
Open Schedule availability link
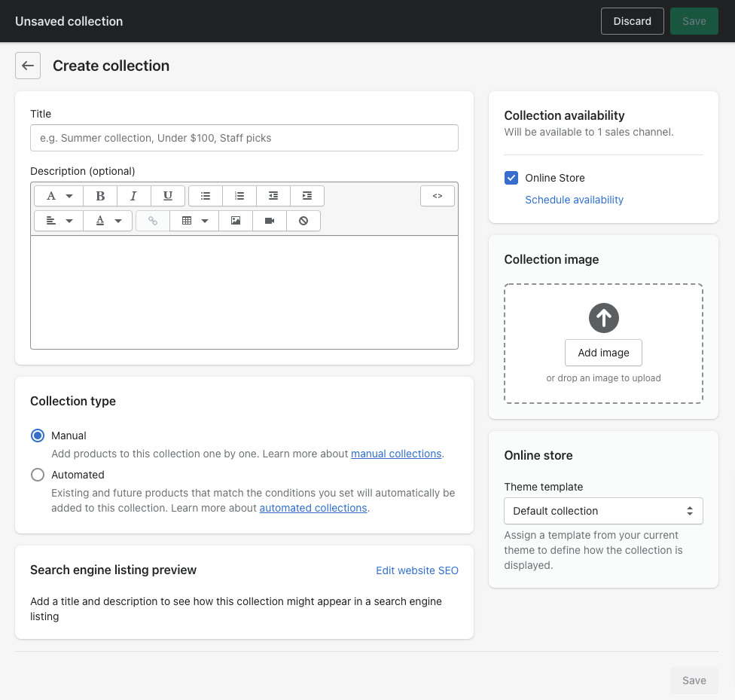click(x=574, y=200)
